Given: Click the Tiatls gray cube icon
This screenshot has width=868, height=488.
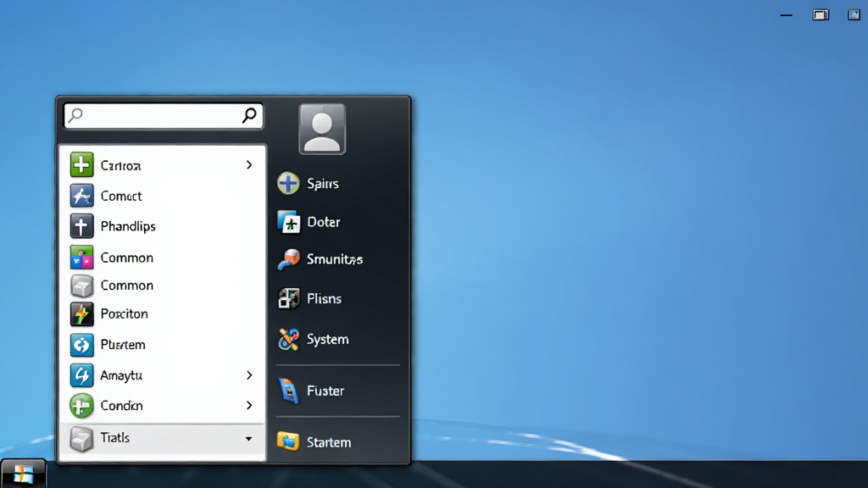Looking at the screenshot, I should point(81,439).
